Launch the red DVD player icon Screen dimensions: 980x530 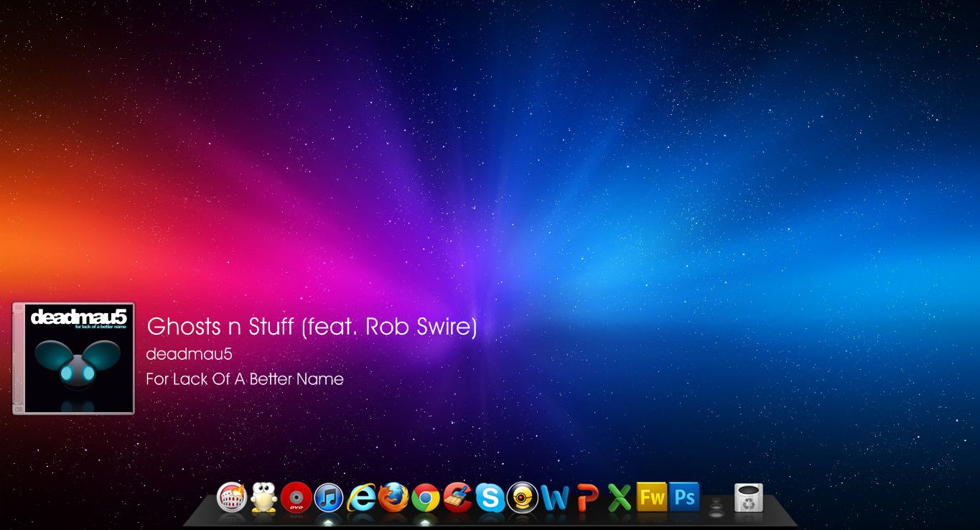[296, 497]
